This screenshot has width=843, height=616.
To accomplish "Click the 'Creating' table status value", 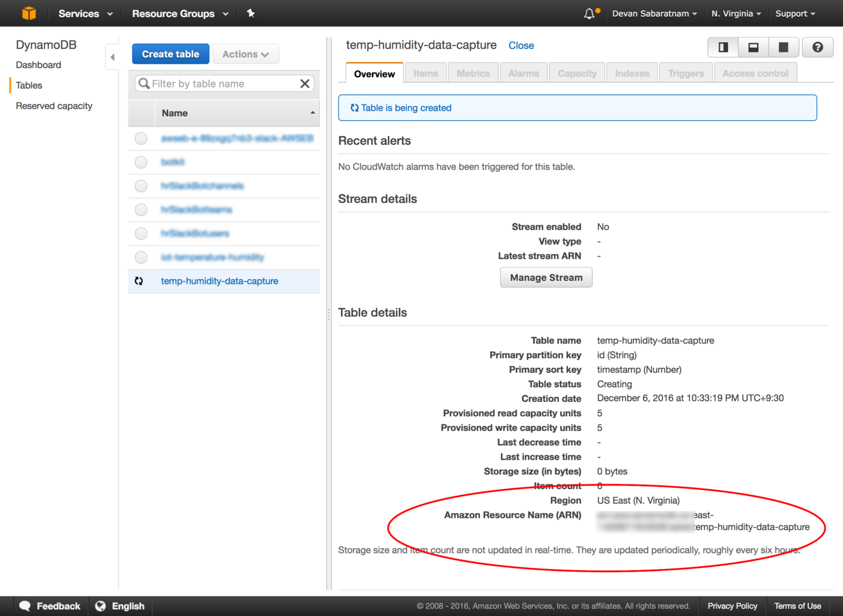I will click(614, 384).
